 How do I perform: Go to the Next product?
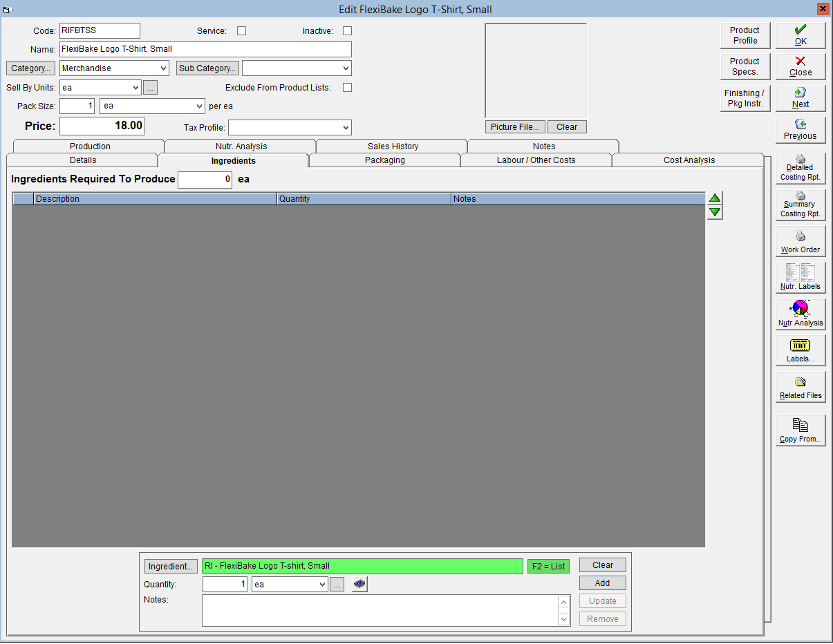[801, 99]
